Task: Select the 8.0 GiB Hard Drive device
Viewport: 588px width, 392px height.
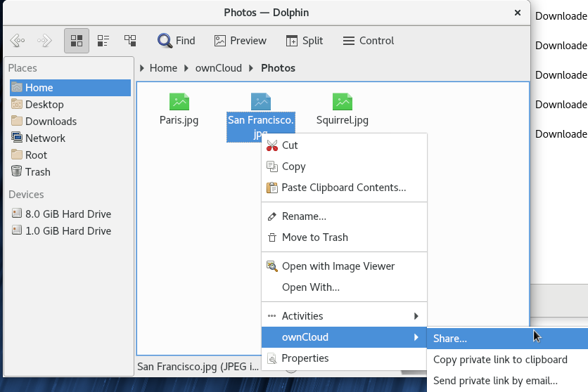Action: (70, 214)
